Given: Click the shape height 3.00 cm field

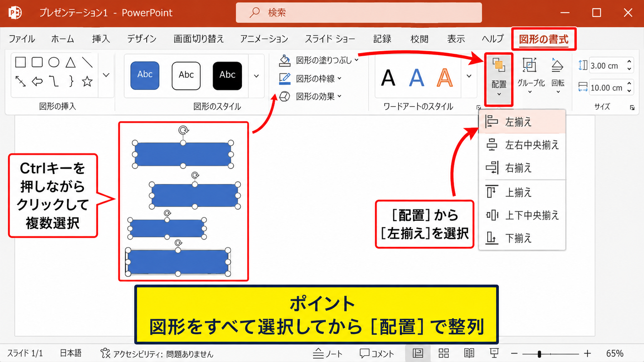Looking at the screenshot, I should pos(607,66).
